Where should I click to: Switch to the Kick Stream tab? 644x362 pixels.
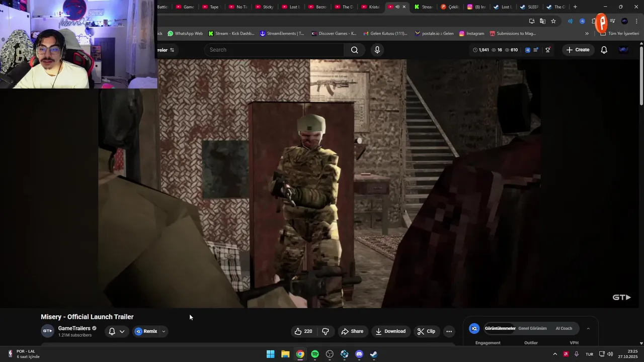(424, 7)
